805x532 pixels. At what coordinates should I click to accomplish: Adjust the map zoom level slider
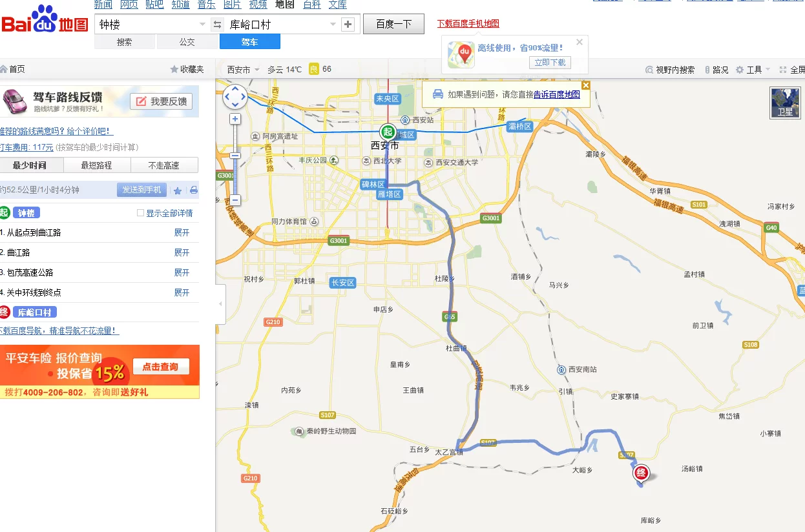pos(235,156)
